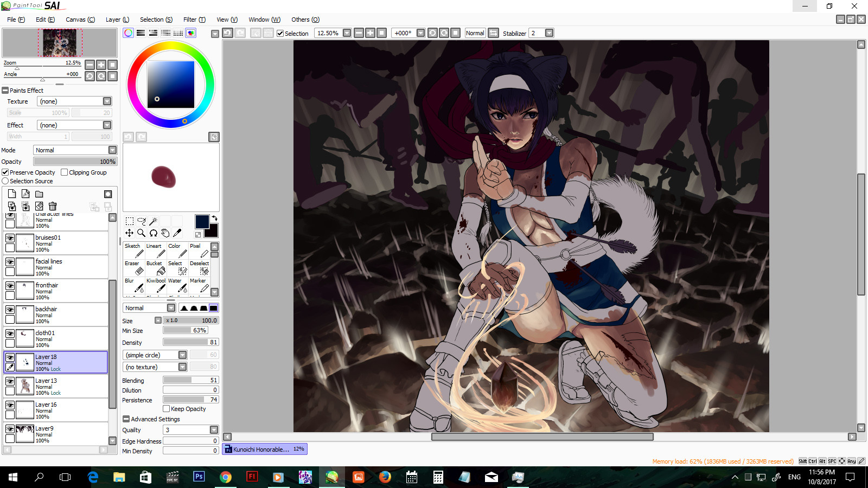Screen dimensions: 868x488
Task: Select the rectangular Selection tool
Action: tap(129, 221)
